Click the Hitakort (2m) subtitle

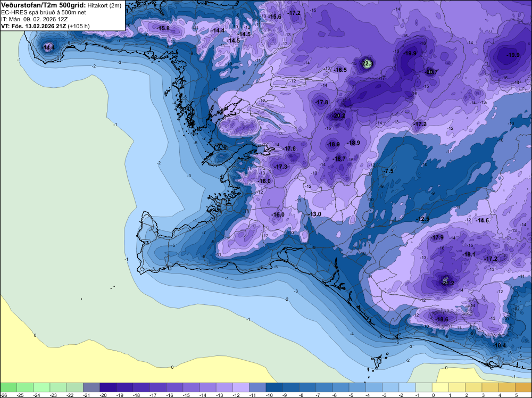[x=104, y=6]
